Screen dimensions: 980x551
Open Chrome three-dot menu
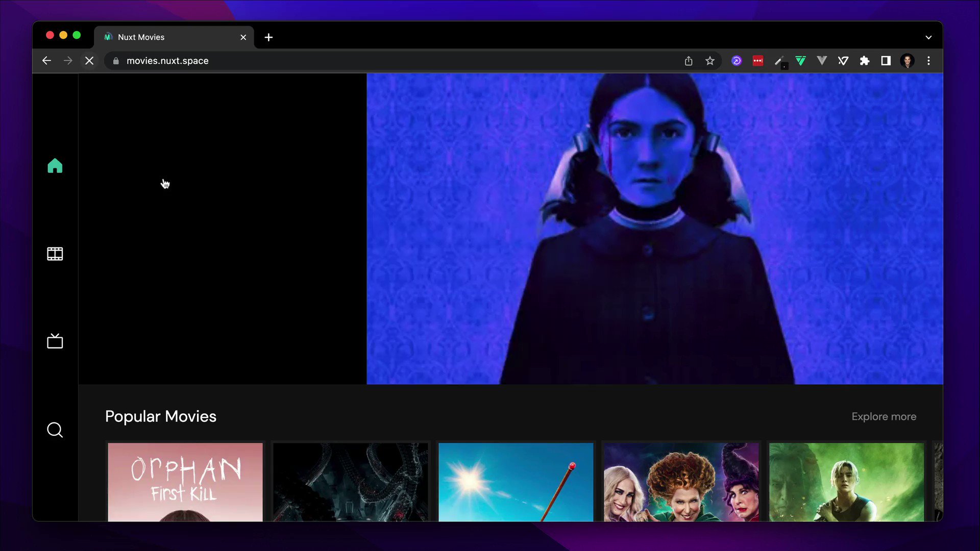point(928,61)
